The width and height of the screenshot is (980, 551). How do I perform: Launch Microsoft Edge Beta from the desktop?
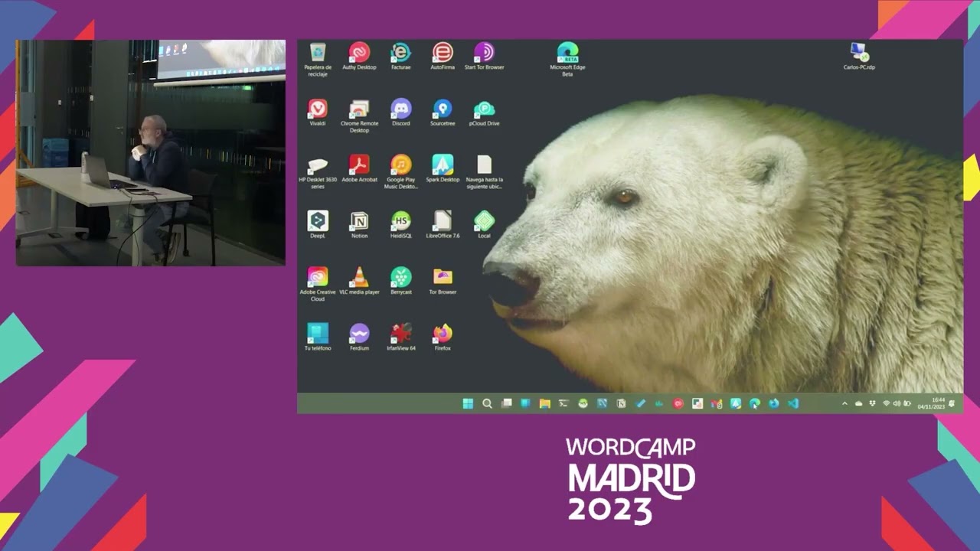[567, 60]
